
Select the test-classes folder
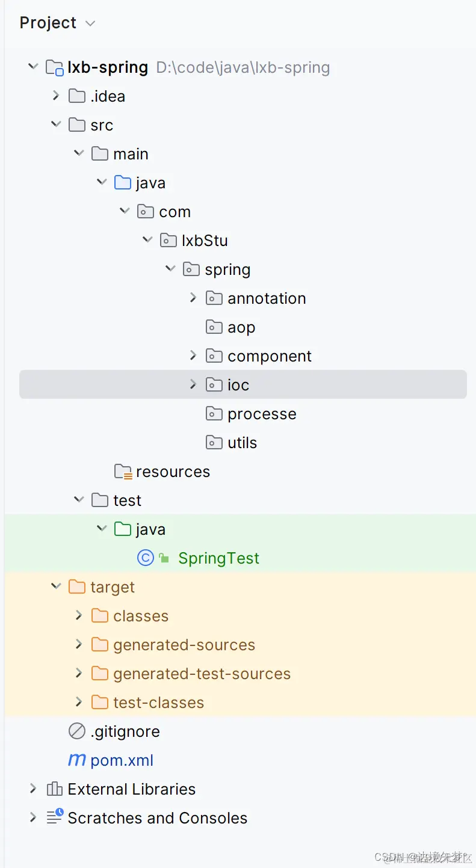click(158, 703)
